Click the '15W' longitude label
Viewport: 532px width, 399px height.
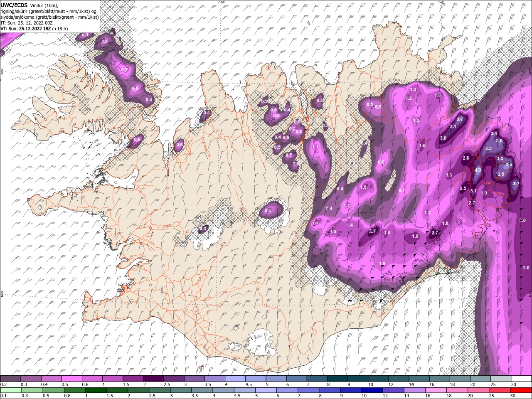440,2
